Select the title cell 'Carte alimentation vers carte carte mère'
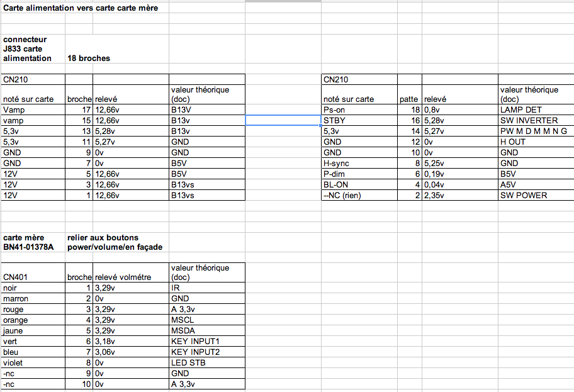This screenshot has width=574, height=392. pyautogui.click(x=81, y=8)
